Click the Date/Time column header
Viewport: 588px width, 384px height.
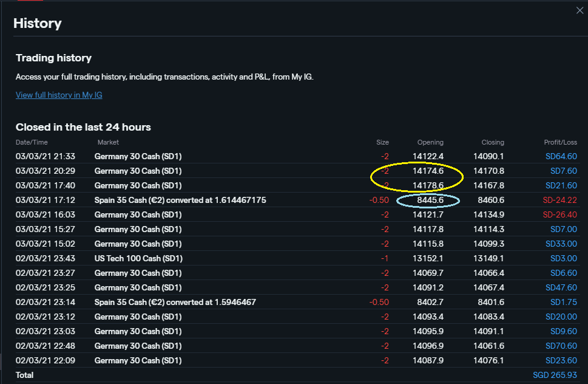coord(32,142)
